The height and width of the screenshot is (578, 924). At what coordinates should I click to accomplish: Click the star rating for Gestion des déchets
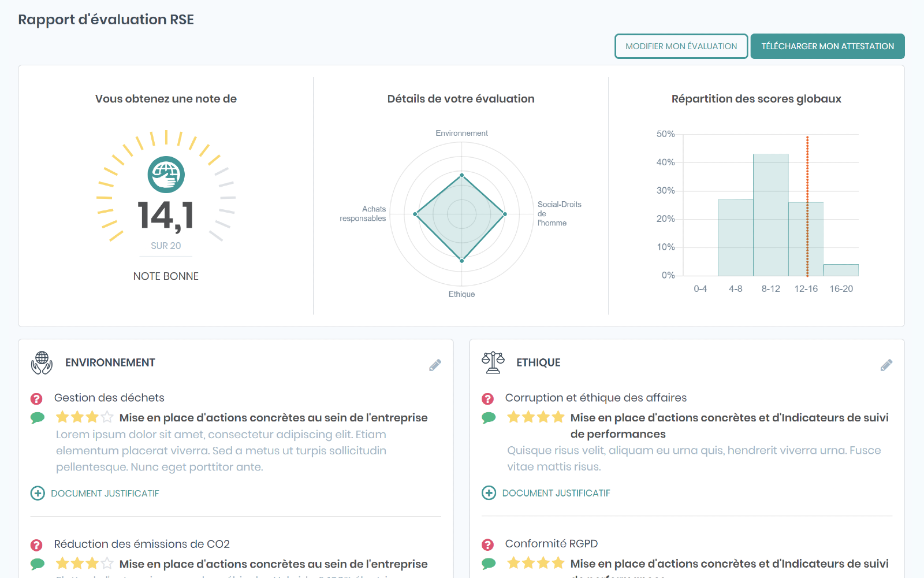pos(84,417)
